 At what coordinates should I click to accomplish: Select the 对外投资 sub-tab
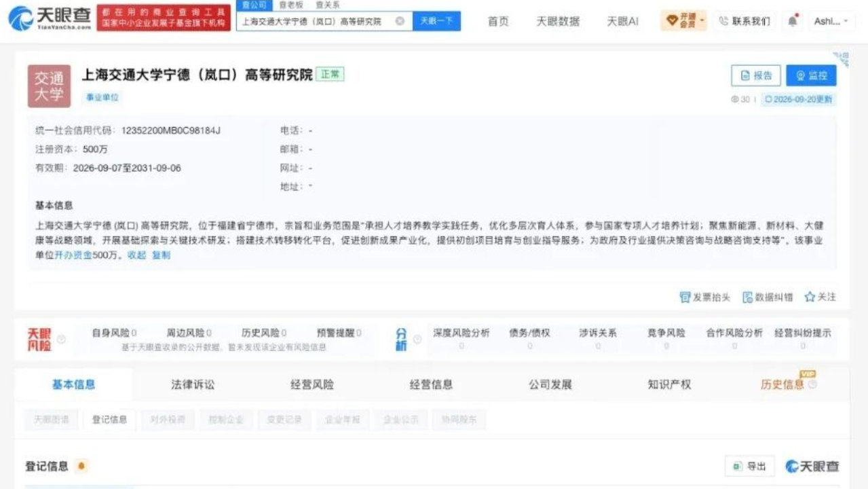tap(168, 420)
